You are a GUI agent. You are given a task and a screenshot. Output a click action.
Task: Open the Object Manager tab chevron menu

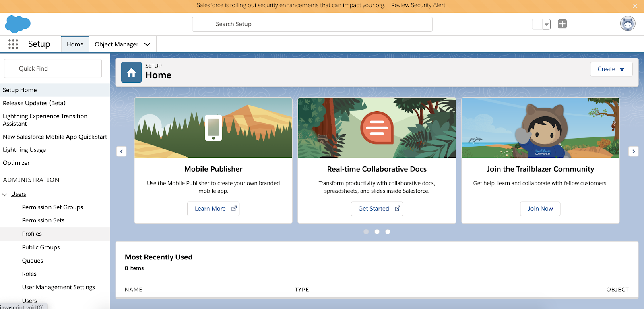click(147, 44)
